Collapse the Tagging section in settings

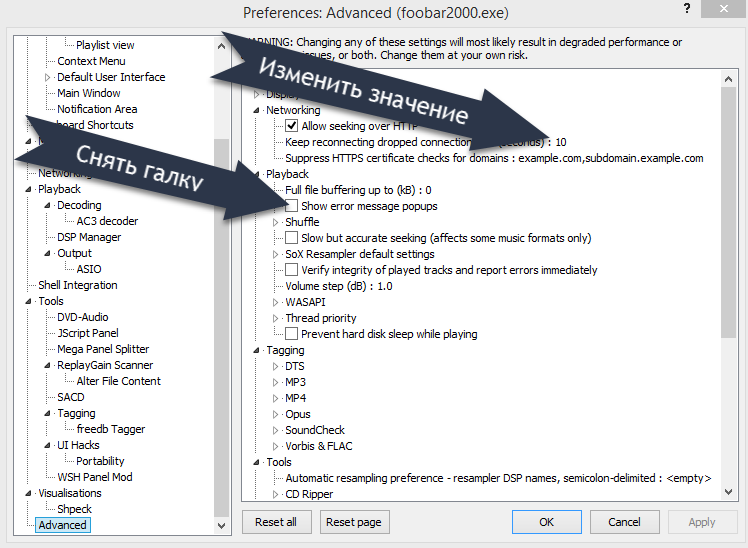[259, 351]
